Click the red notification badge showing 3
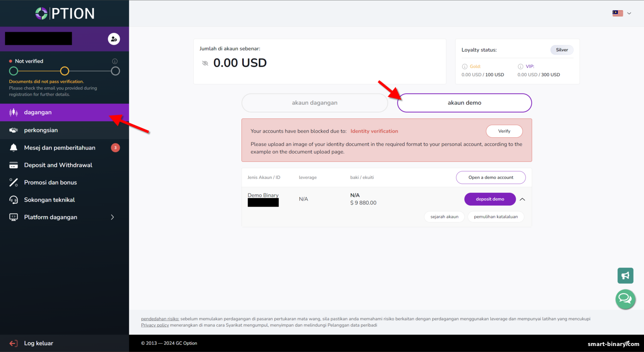The width and height of the screenshot is (644, 352). (x=115, y=148)
